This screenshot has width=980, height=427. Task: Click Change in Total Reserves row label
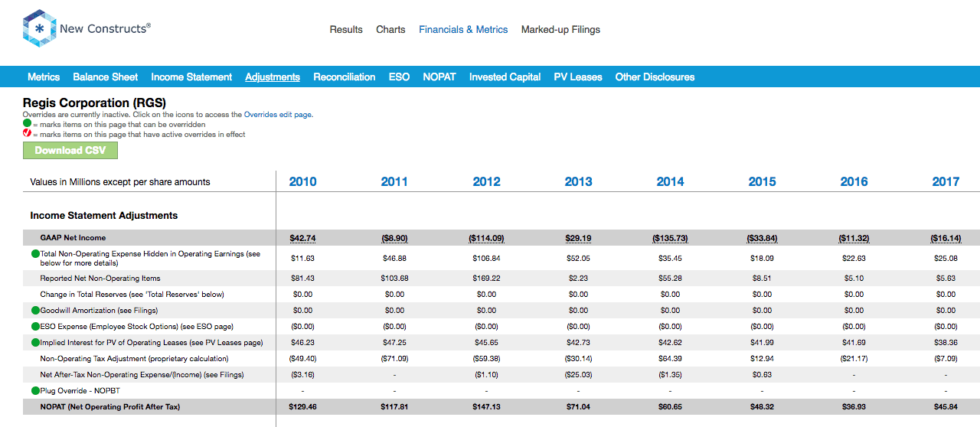point(132,295)
